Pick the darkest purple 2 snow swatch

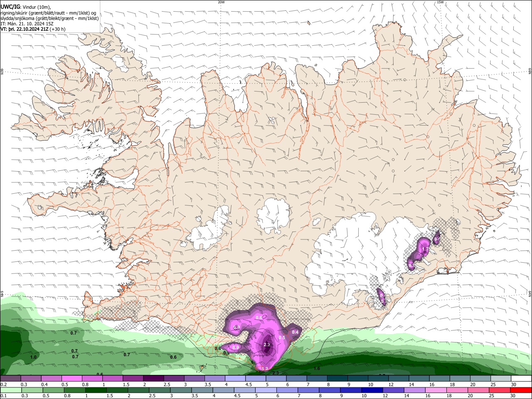pos(153,379)
